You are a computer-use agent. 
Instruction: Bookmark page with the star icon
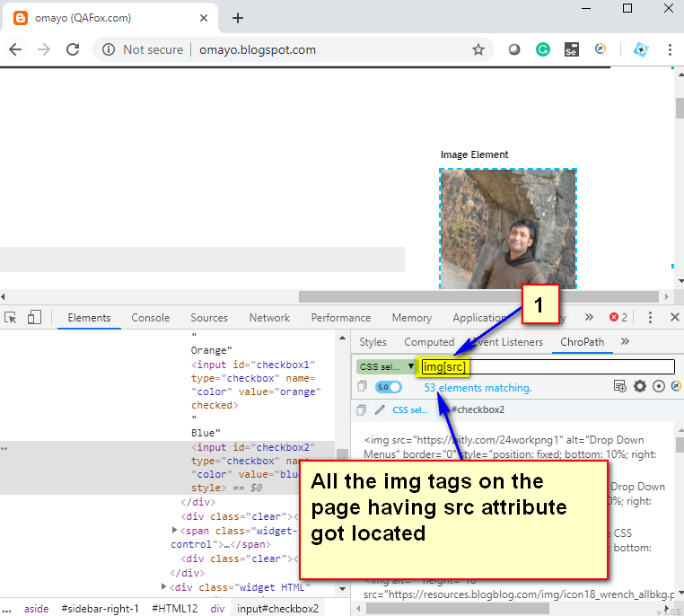(478, 49)
